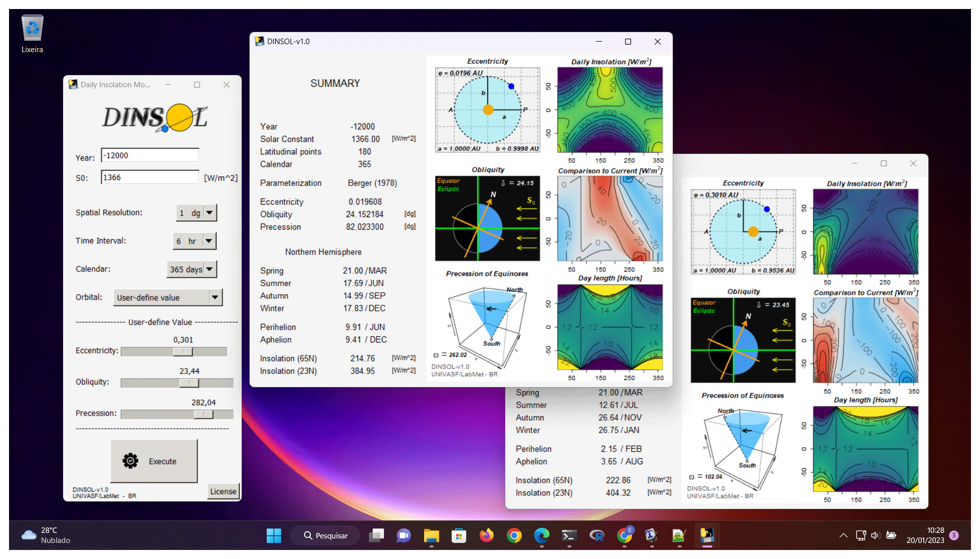The image size is (980, 559).
Task: Open Microsoft Store from the taskbar
Action: (459, 536)
